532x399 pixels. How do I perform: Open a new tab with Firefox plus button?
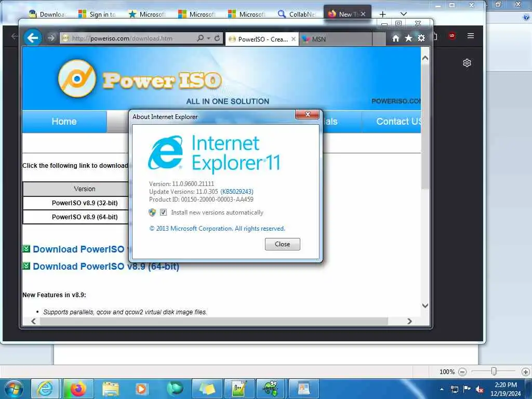tap(382, 14)
